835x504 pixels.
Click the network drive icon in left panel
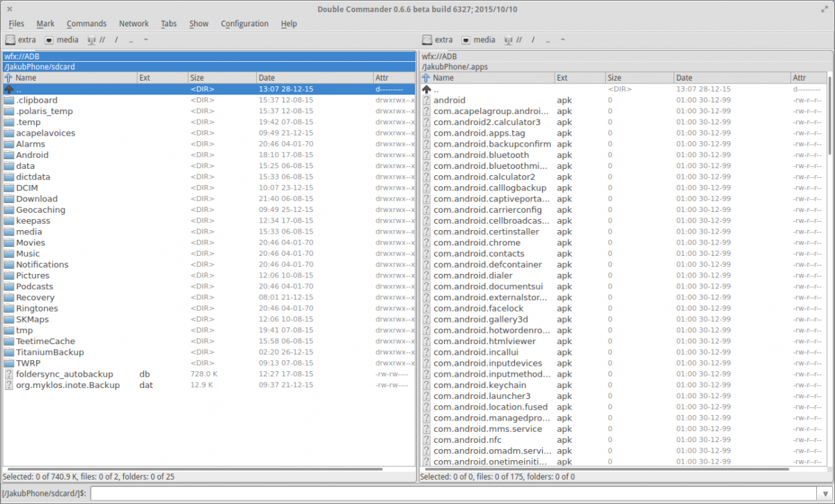(91, 40)
